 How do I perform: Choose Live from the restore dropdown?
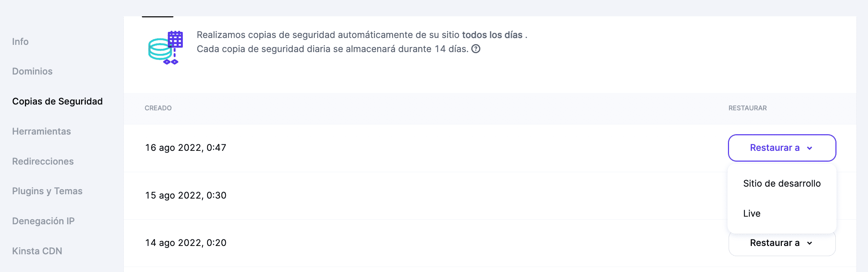tap(752, 213)
